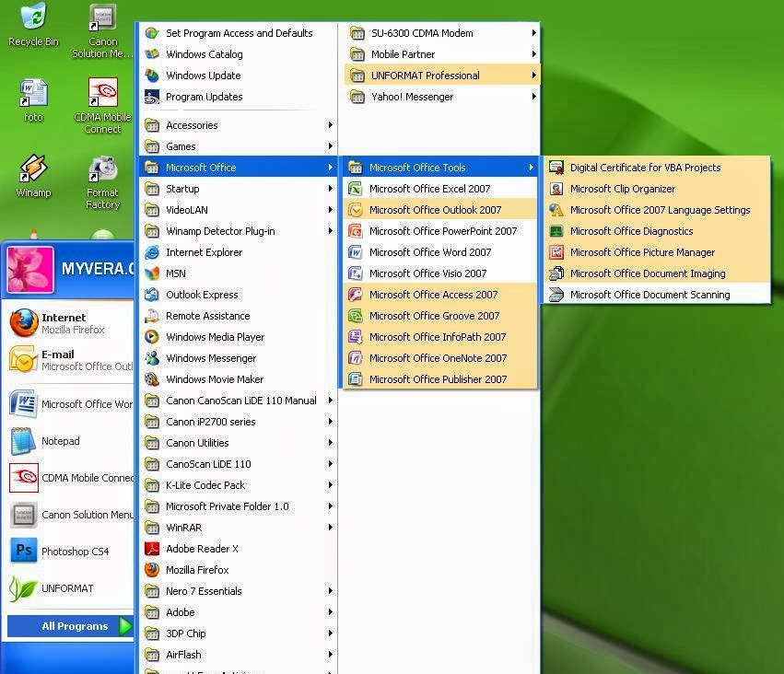The image size is (784, 674).
Task: Open Remote Assistance entry
Action: coord(239,316)
